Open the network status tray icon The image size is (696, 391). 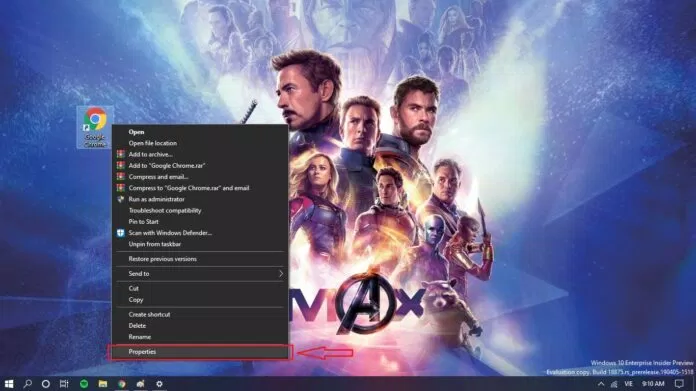614,384
